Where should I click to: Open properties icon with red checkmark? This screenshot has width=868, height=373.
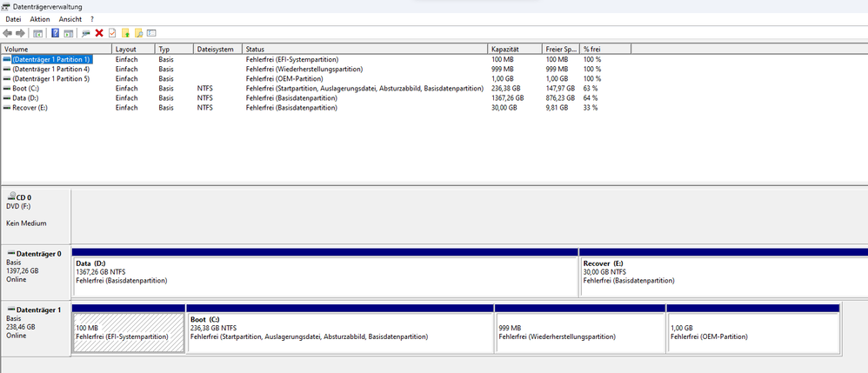coord(112,33)
